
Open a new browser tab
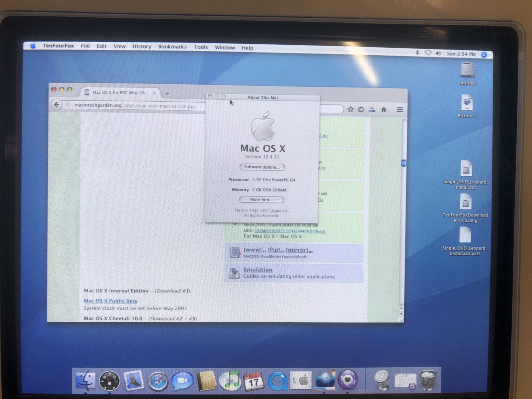167,93
